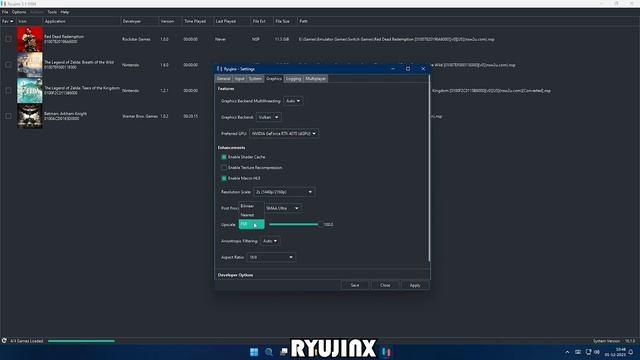
Task: Open the Red Dead Redemption cover thumbnail
Action: pos(29,39)
